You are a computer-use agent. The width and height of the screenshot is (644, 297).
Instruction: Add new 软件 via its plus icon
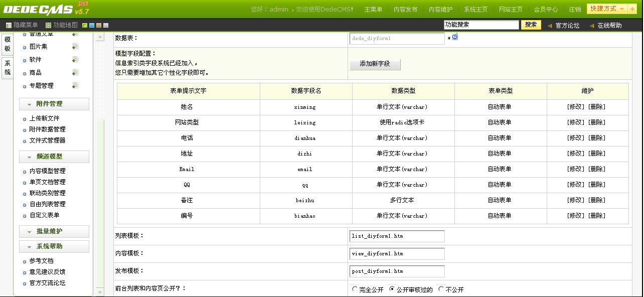click(75, 60)
